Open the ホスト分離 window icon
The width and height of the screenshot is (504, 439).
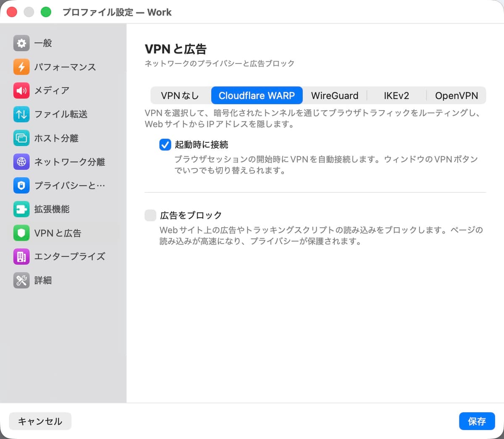pyautogui.click(x=21, y=138)
